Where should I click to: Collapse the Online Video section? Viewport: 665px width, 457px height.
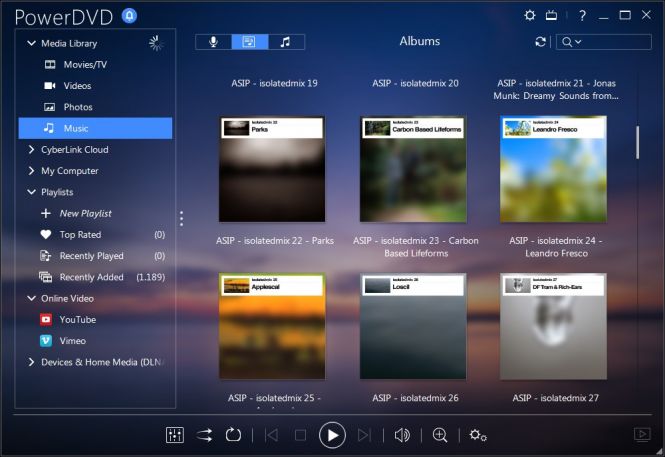(x=31, y=298)
